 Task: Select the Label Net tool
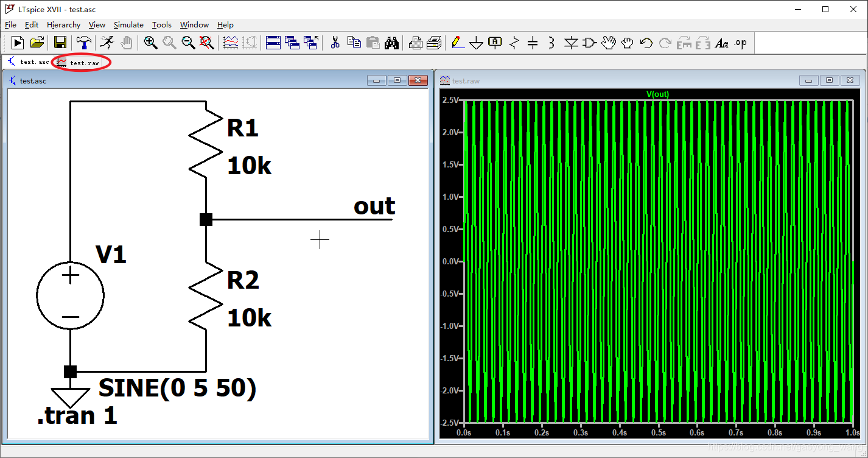point(495,43)
